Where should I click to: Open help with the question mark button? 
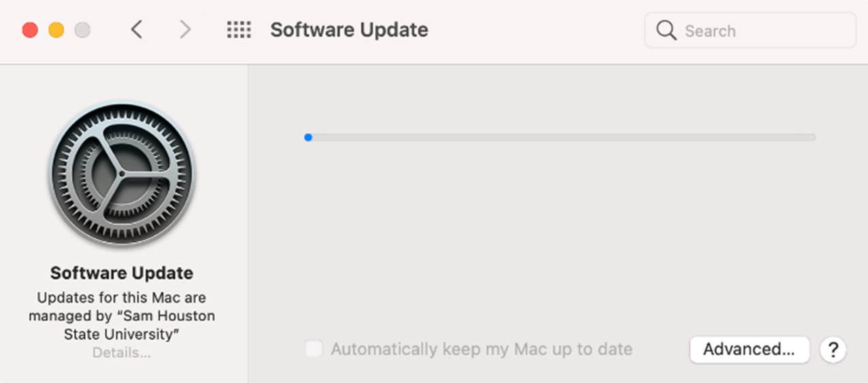click(x=833, y=350)
